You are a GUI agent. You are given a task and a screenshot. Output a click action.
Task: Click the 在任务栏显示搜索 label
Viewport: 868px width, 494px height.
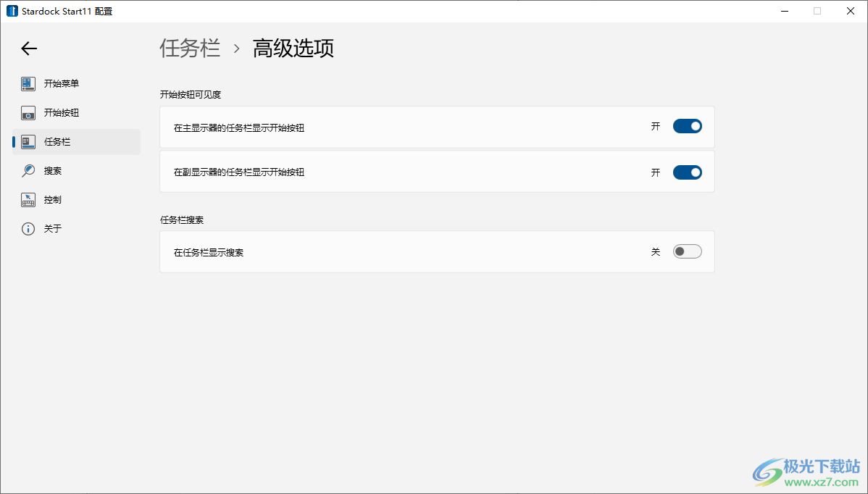(209, 253)
